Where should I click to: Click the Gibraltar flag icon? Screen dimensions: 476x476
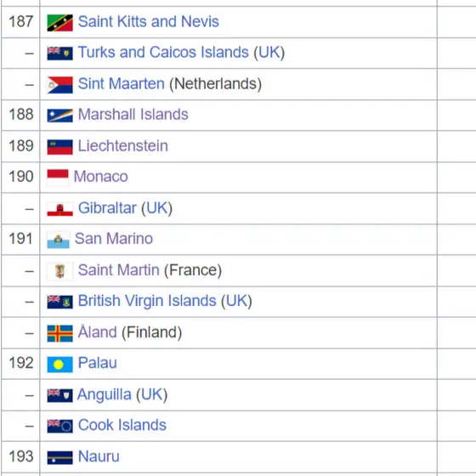pyautogui.click(x=59, y=209)
